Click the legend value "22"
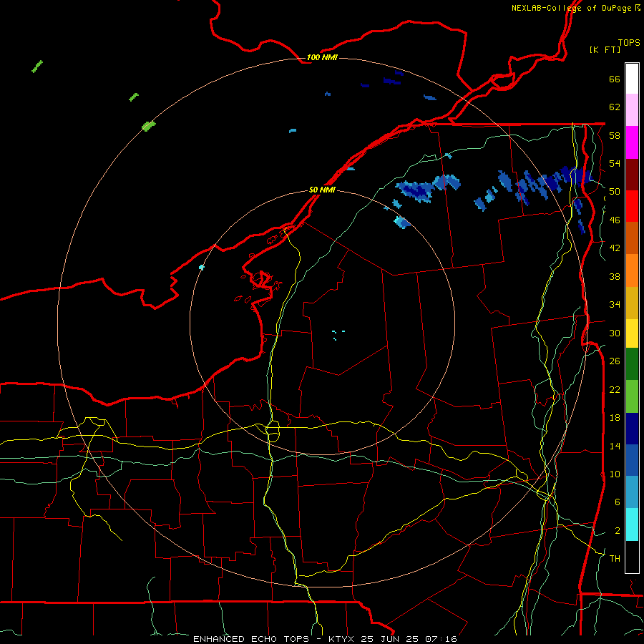 point(615,389)
